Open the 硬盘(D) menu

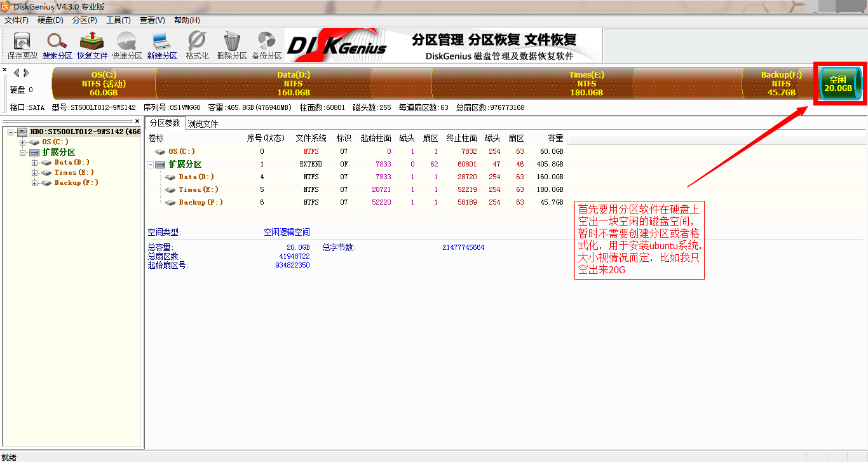pyautogui.click(x=50, y=20)
